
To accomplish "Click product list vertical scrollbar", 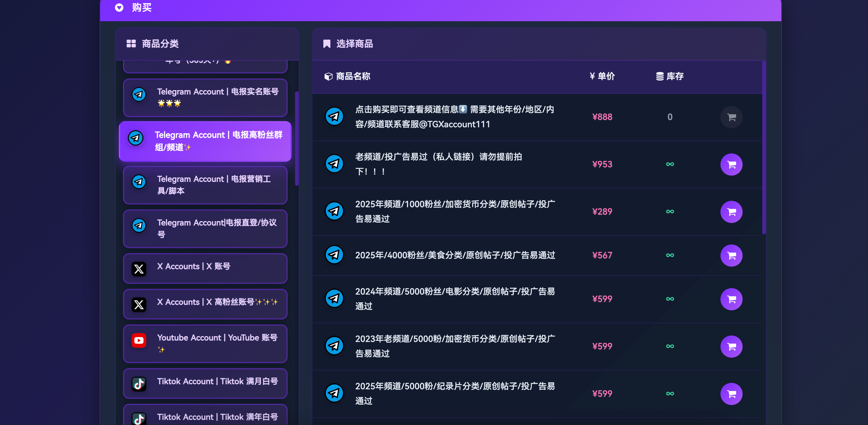I will (x=763, y=148).
